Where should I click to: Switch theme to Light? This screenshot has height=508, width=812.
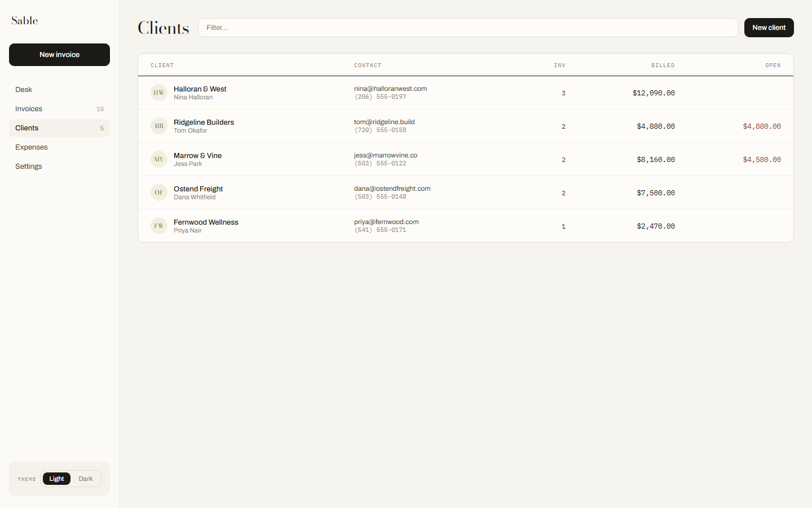tap(56, 479)
